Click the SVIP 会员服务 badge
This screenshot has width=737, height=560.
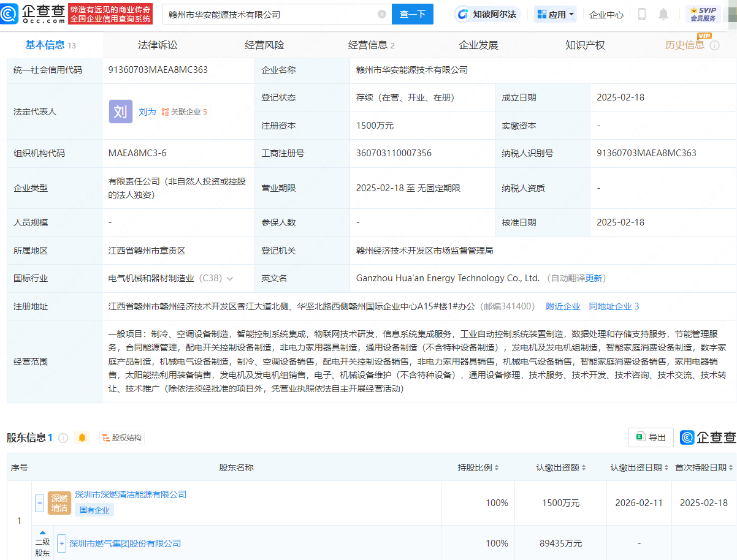[x=703, y=14]
